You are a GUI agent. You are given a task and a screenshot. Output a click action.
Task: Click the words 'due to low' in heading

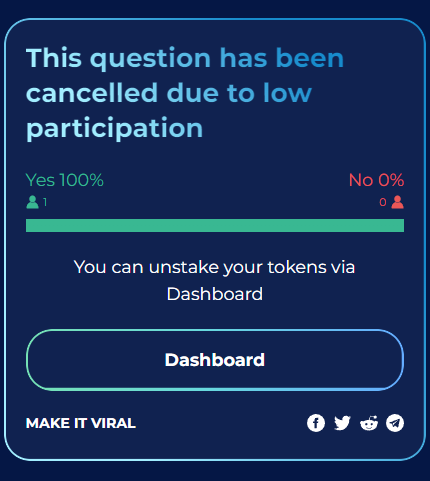(239, 93)
